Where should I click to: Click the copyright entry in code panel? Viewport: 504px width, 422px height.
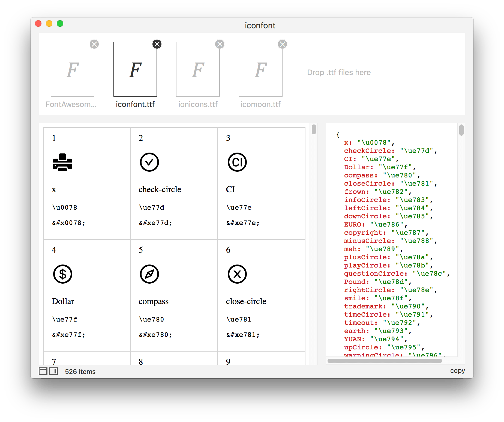386,233
